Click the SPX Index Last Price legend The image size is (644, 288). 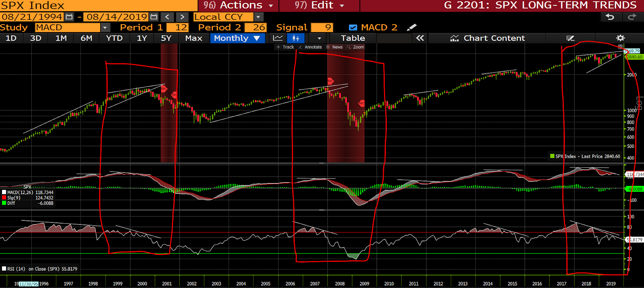point(585,156)
